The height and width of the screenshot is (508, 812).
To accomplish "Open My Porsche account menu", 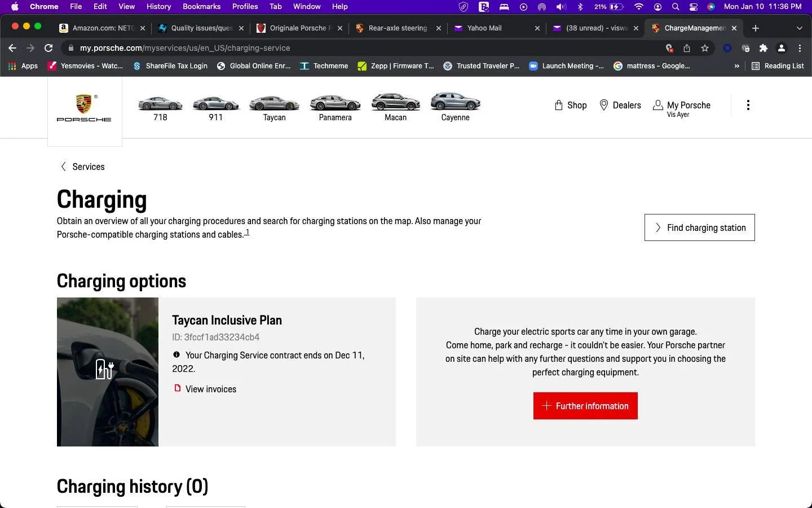I will 682,108.
